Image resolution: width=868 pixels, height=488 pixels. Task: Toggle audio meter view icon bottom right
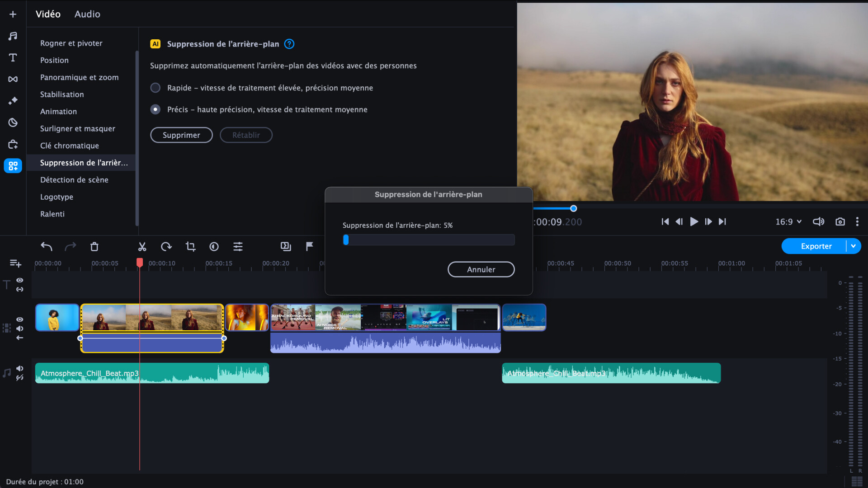(857, 482)
